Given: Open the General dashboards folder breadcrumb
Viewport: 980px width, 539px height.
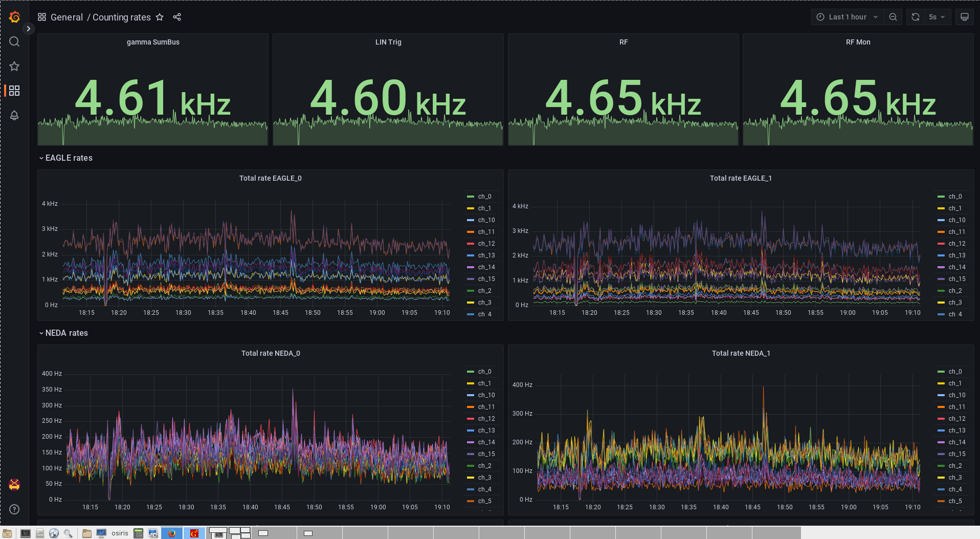Looking at the screenshot, I should click(67, 17).
